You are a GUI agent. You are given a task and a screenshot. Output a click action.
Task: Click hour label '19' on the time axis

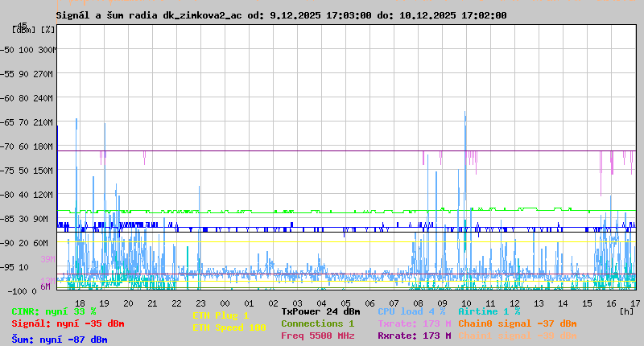105,303
